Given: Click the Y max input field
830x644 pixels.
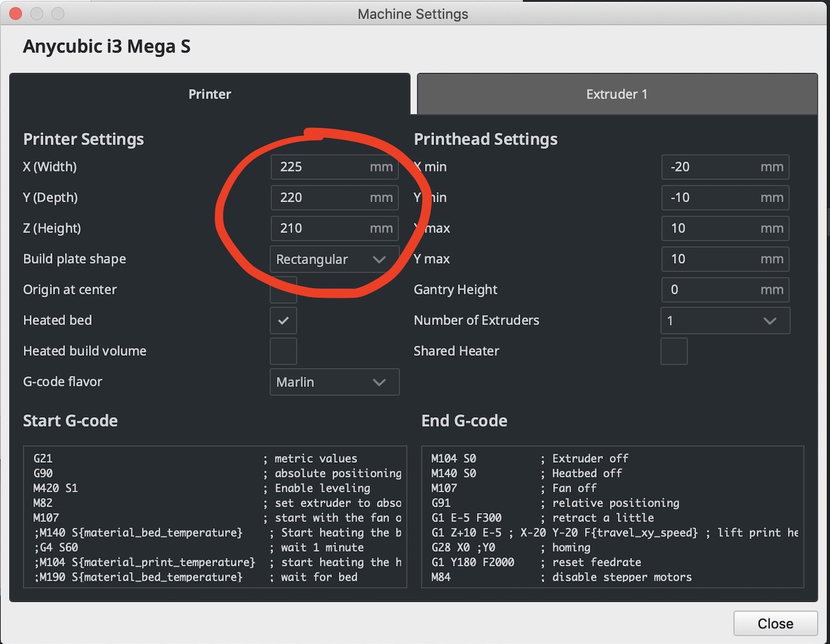Looking at the screenshot, I should pyautogui.click(x=725, y=259).
